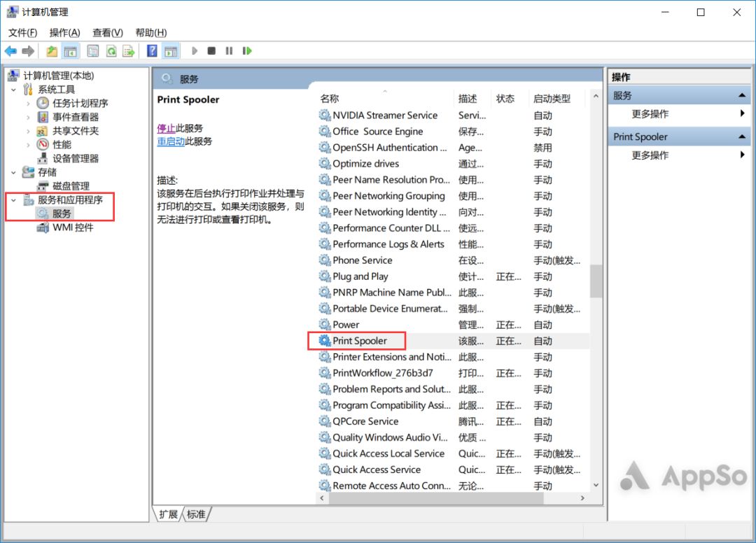Screen dimensions: 756x543
Task: Collapse the 存储 tree node
Action: (13, 172)
